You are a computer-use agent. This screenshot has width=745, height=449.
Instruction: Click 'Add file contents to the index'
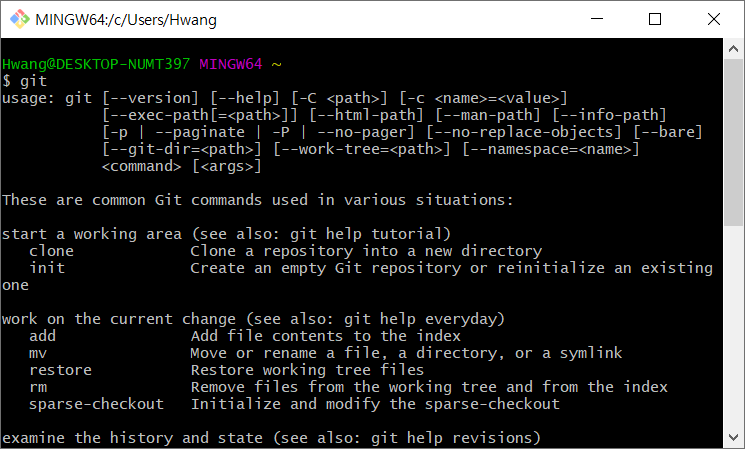click(x=325, y=336)
